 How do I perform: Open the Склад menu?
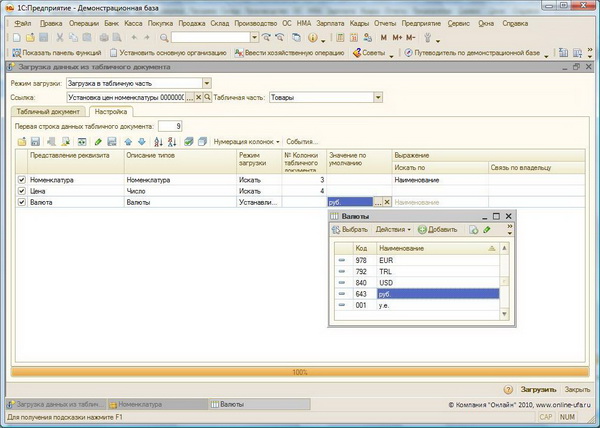tap(220, 23)
